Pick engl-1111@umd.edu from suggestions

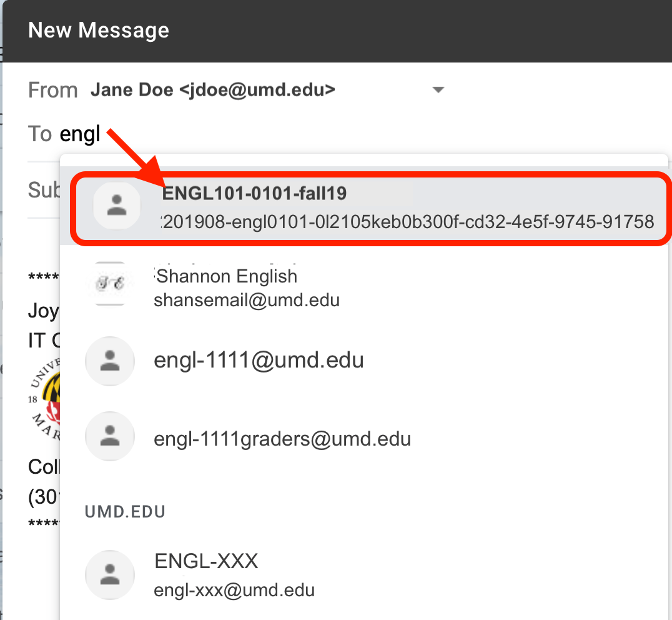click(364, 361)
